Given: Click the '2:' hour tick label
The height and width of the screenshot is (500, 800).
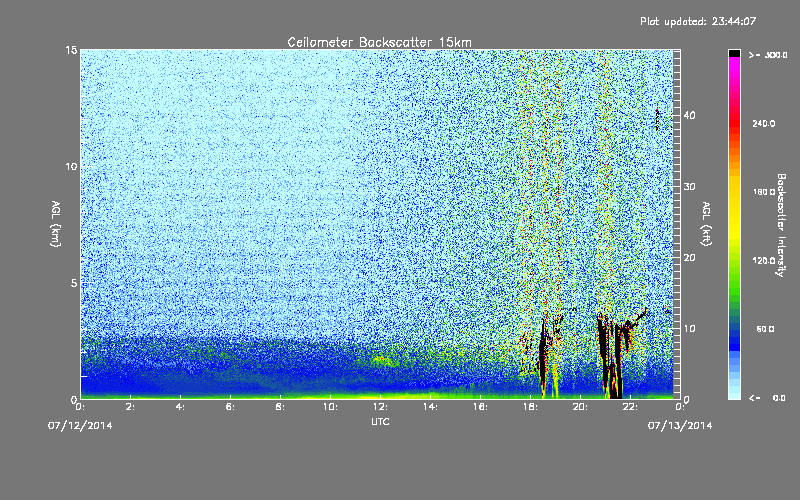Looking at the screenshot, I should click(x=130, y=407).
